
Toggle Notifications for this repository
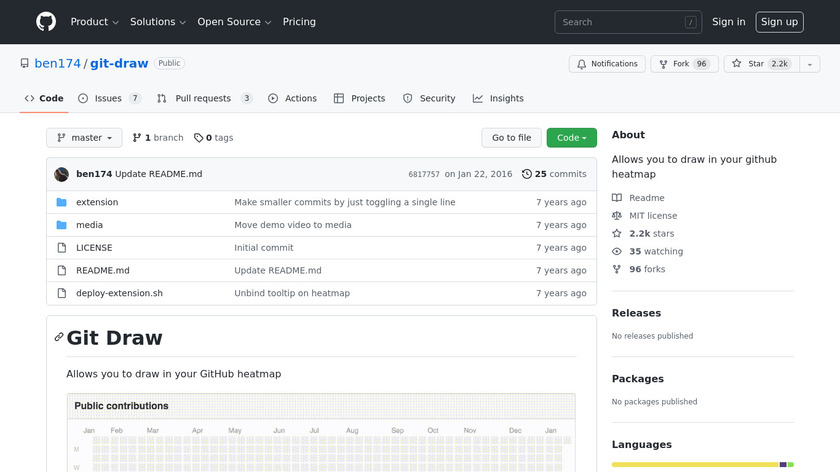(x=607, y=64)
